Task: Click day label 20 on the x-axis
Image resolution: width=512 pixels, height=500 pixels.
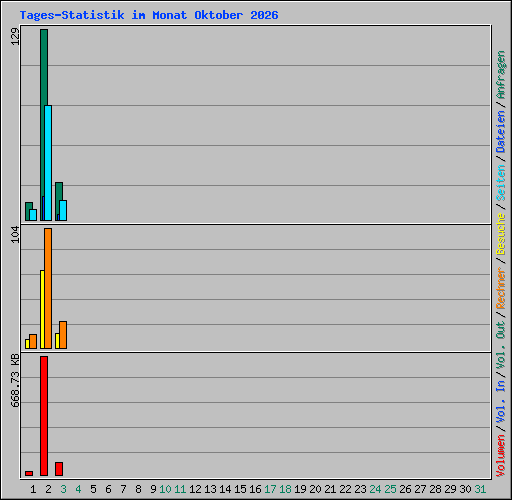Action: pos(315,489)
